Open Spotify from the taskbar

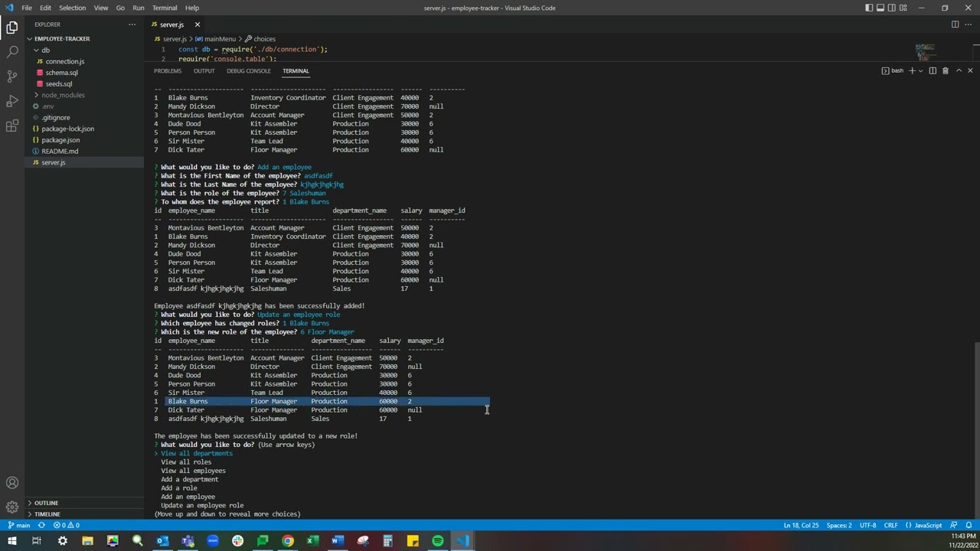coord(438,541)
